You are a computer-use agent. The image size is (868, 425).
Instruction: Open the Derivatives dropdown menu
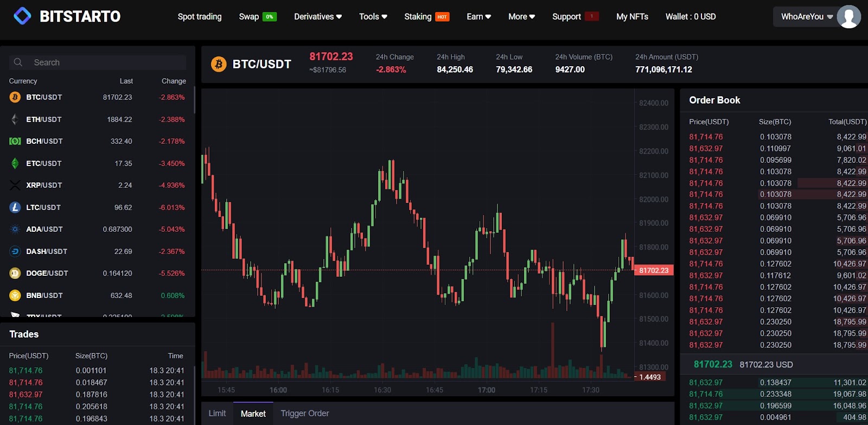(x=318, y=17)
